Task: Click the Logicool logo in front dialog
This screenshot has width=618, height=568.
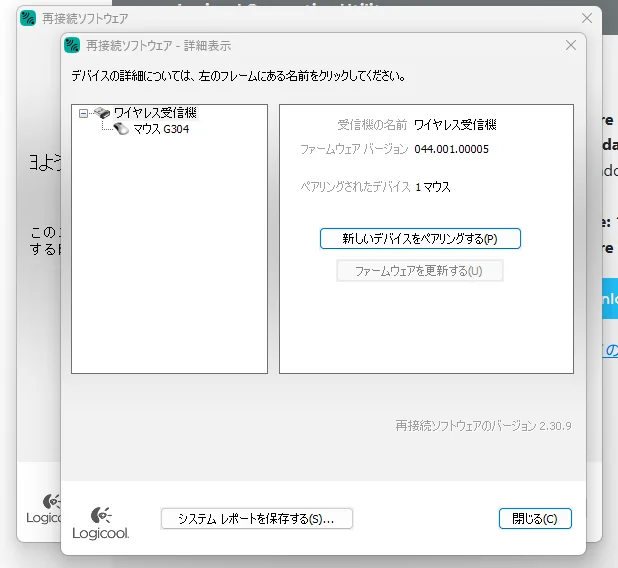Action: (x=100, y=523)
